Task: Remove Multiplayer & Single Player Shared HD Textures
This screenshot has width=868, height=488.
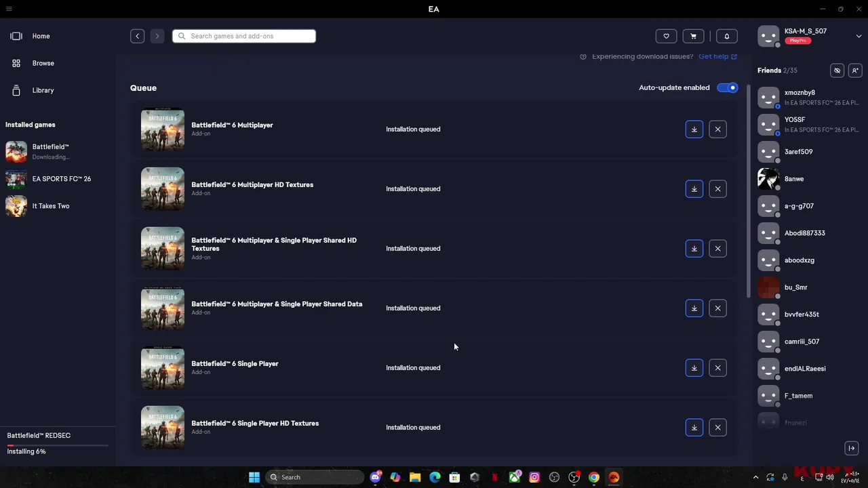Action: coord(718,249)
